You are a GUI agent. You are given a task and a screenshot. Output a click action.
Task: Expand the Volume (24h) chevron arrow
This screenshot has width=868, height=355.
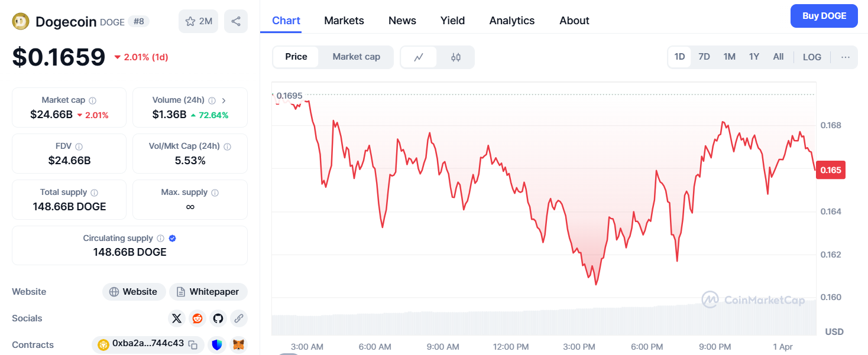coord(224,100)
